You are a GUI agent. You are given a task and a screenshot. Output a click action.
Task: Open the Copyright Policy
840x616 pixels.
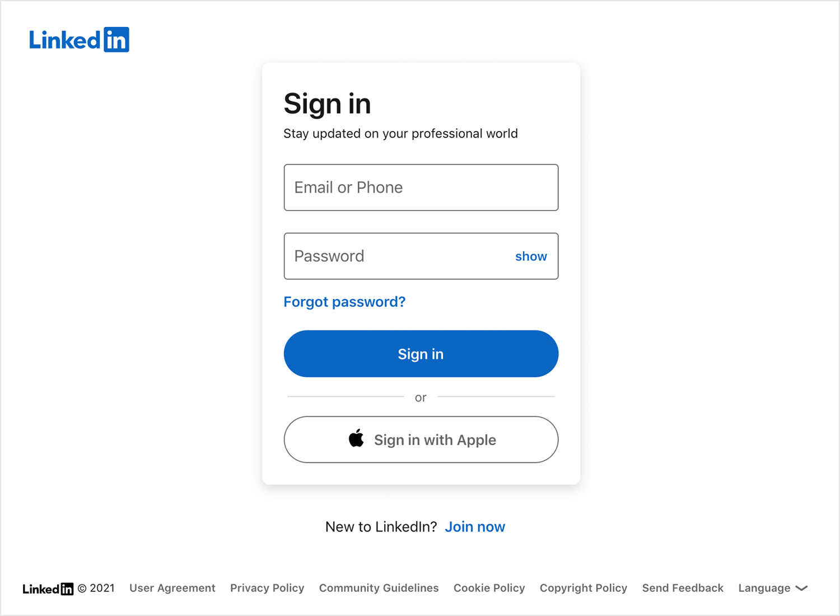click(583, 588)
